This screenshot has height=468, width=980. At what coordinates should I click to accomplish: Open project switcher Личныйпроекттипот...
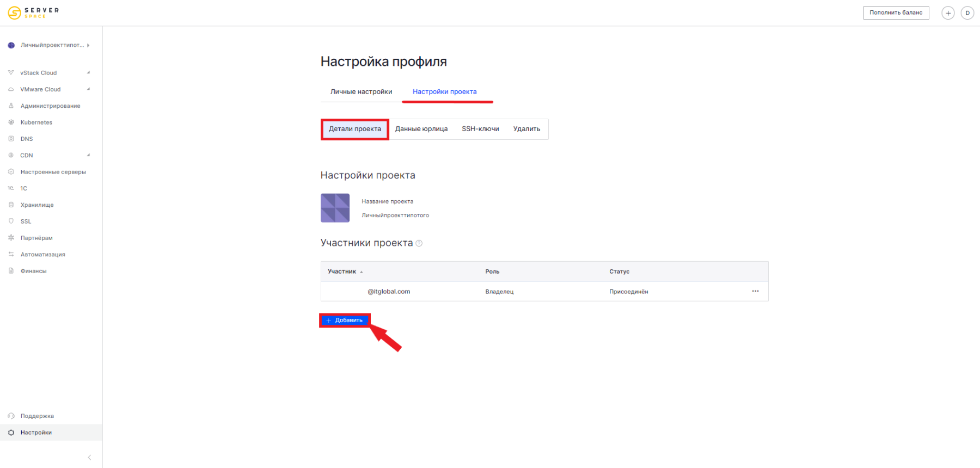click(x=49, y=45)
